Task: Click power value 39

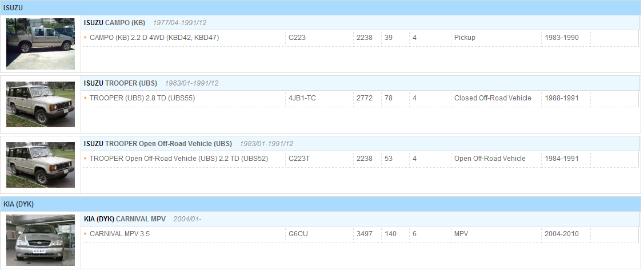Action: 389,38
